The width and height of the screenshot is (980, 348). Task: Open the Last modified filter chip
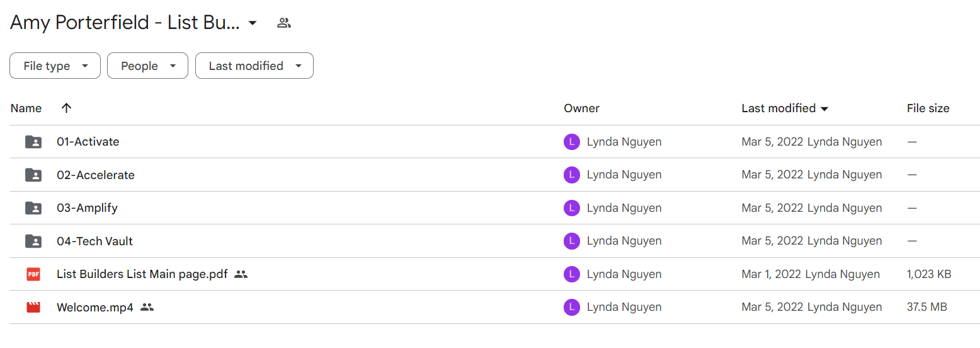(x=254, y=66)
